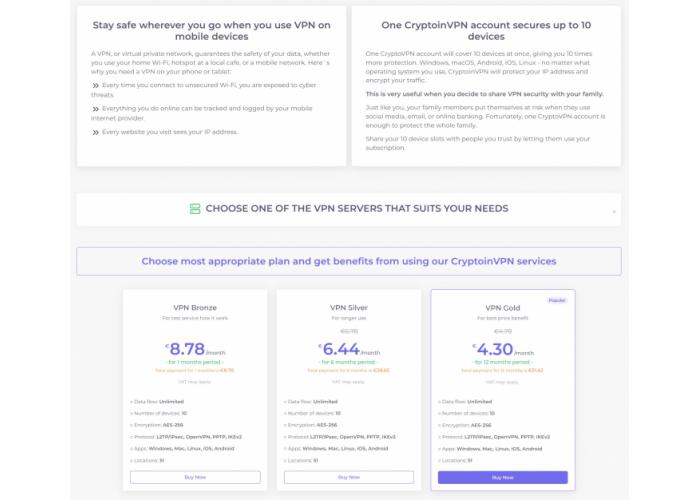Click the green server icon beside heading

click(x=195, y=208)
